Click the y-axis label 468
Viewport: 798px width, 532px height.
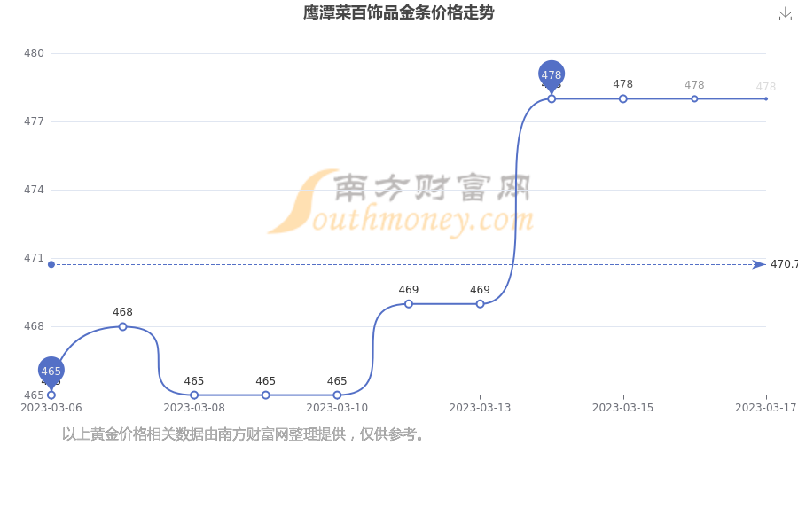tap(34, 326)
